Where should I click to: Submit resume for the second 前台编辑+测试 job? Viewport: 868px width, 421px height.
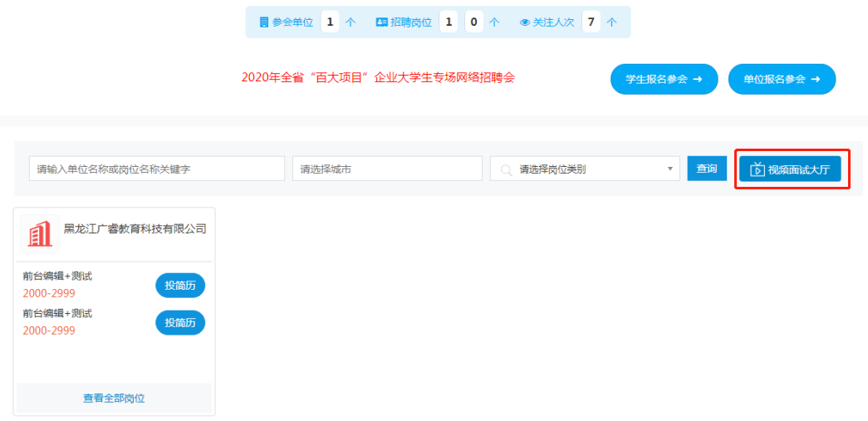coord(179,322)
